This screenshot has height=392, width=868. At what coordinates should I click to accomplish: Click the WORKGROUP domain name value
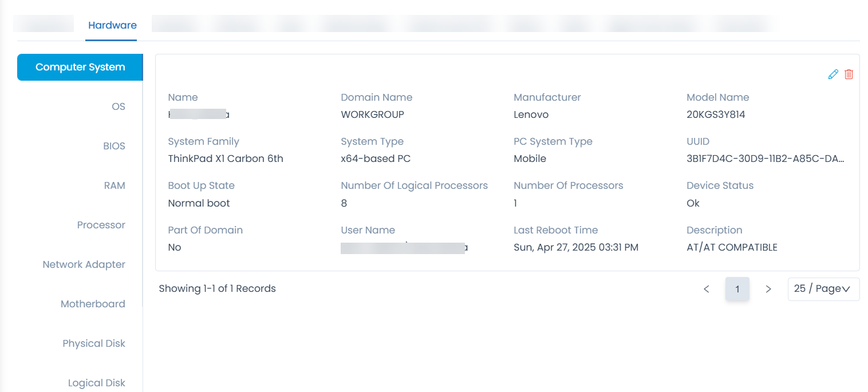coord(372,114)
